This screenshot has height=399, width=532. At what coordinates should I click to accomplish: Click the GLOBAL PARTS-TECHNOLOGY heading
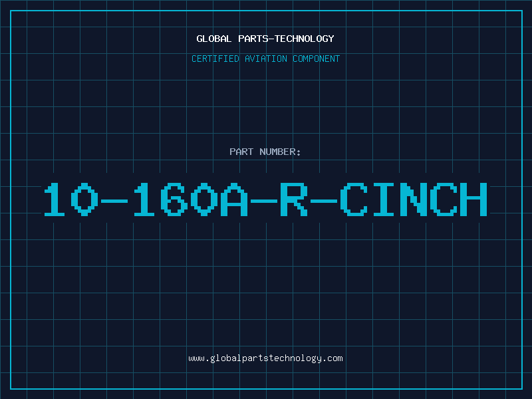tap(265, 39)
